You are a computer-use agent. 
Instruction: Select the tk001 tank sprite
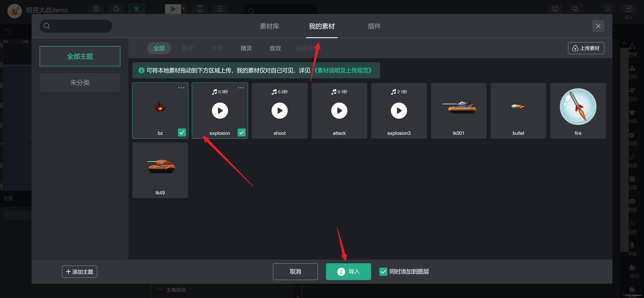point(458,107)
